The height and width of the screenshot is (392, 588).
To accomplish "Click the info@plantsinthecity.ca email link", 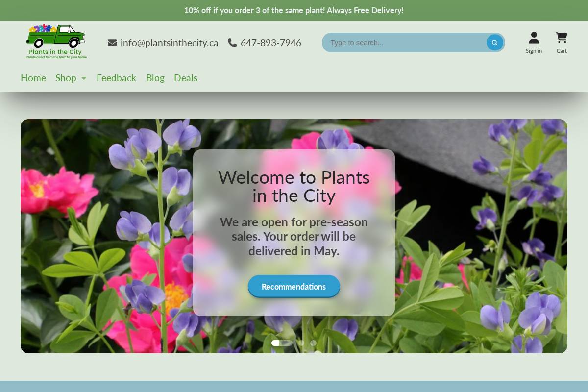I will pos(169,43).
